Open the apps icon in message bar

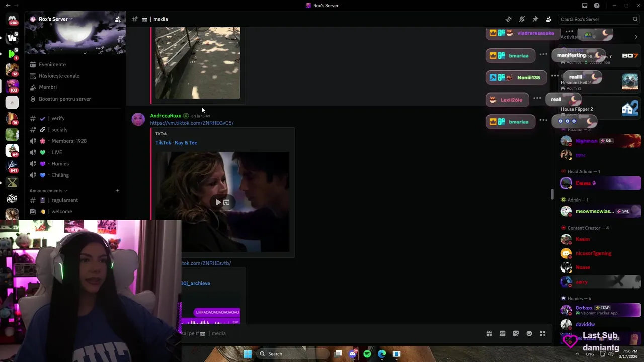click(542, 333)
